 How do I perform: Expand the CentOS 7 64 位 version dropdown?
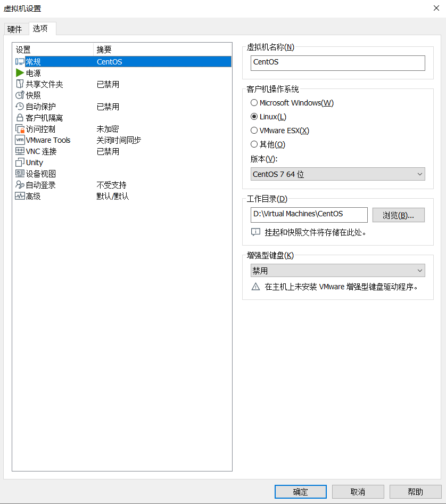(x=337, y=174)
